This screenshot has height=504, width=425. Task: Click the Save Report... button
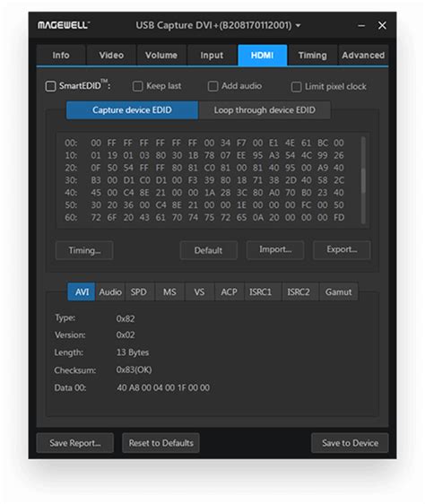75,443
